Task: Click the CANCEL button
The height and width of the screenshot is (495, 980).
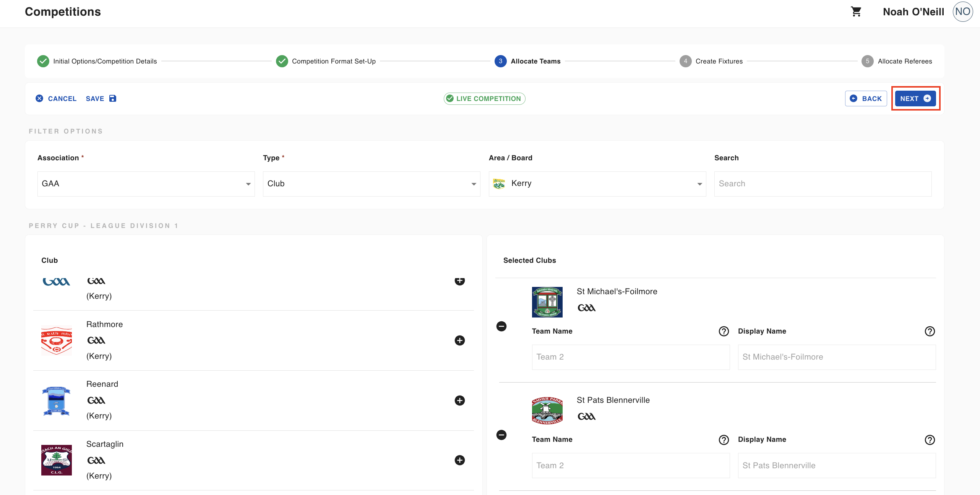Action: [x=56, y=99]
